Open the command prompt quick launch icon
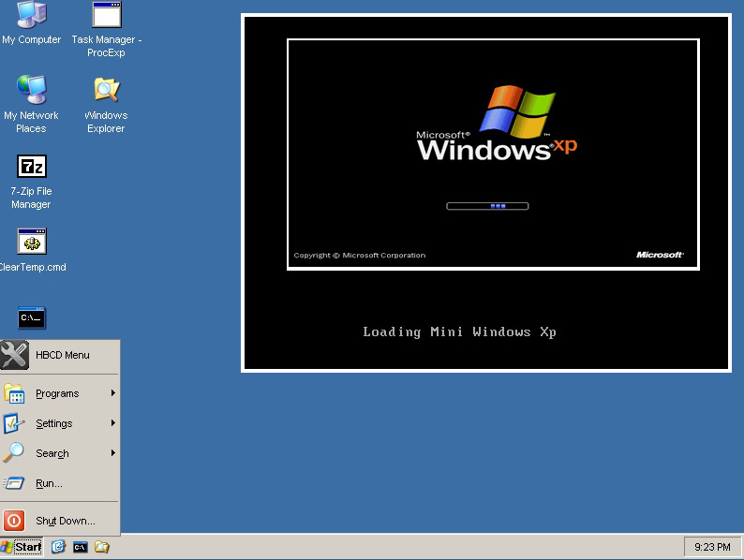Viewport: 744px width, 560px height. click(x=81, y=547)
